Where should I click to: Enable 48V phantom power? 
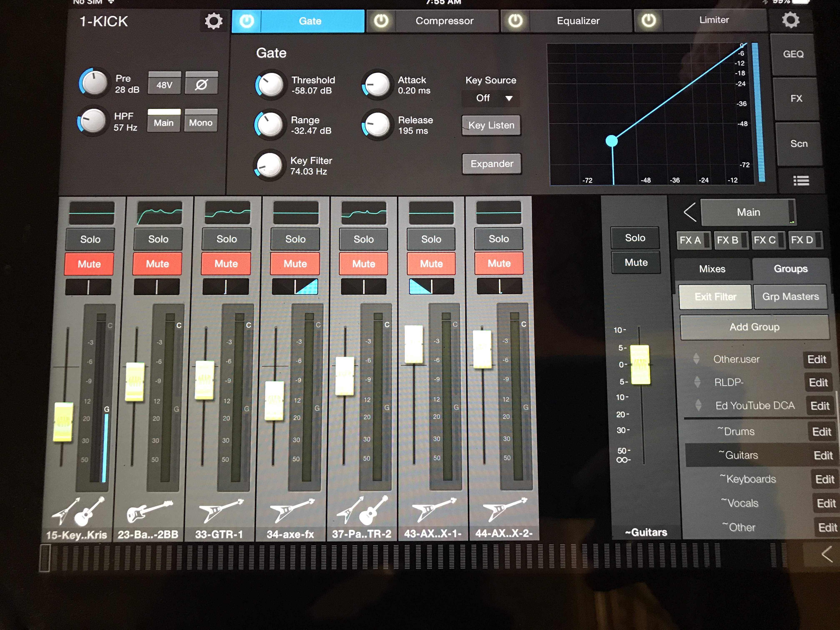(x=164, y=83)
